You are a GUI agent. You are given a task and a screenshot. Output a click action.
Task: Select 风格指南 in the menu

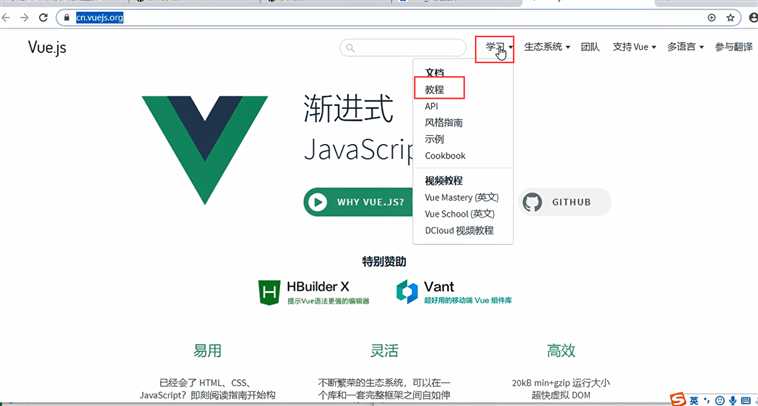click(444, 122)
